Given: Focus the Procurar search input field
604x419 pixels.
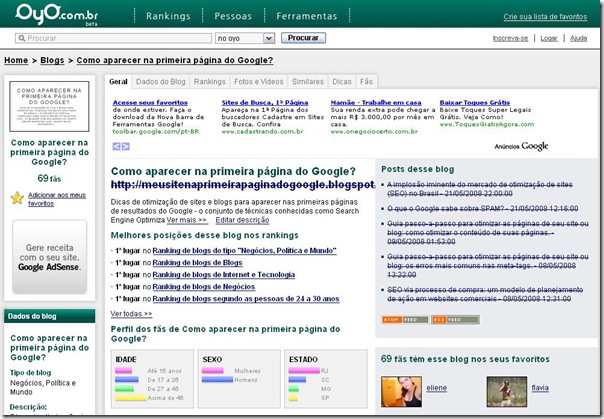Looking at the screenshot, I should point(113,38).
